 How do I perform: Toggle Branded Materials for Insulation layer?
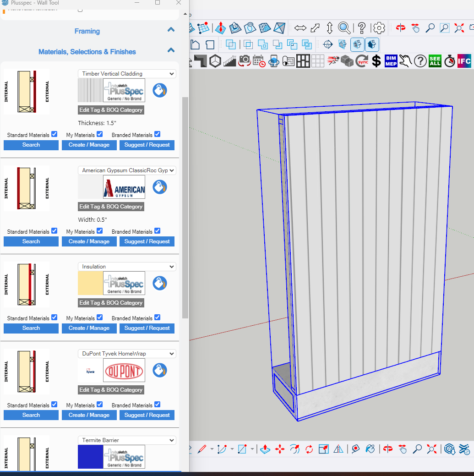tap(157, 317)
